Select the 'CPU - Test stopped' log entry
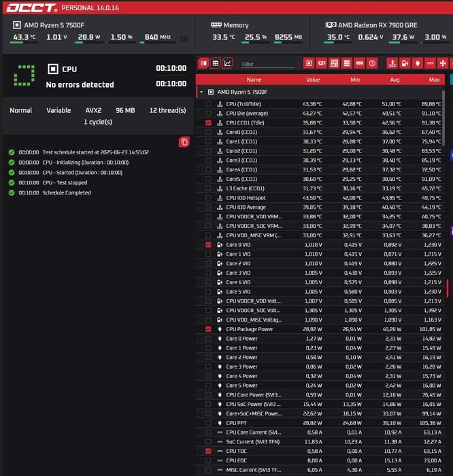The width and height of the screenshot is (453, 476). [65, 183]
